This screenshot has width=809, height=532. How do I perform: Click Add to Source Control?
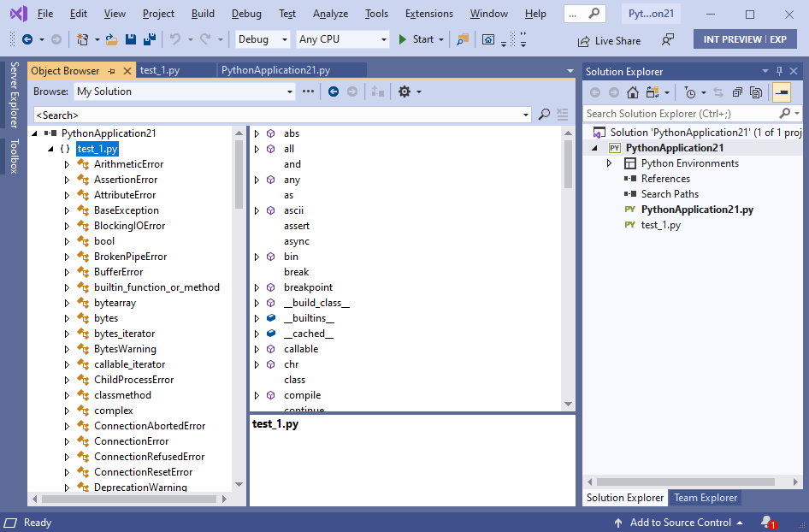pyautogui.click(x=678, y=523)
